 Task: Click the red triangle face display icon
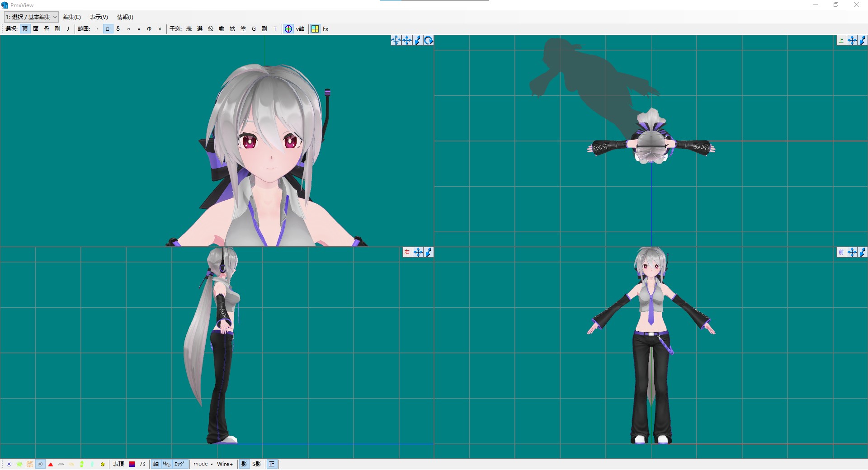pyautogui.click(x=51, y=464)
